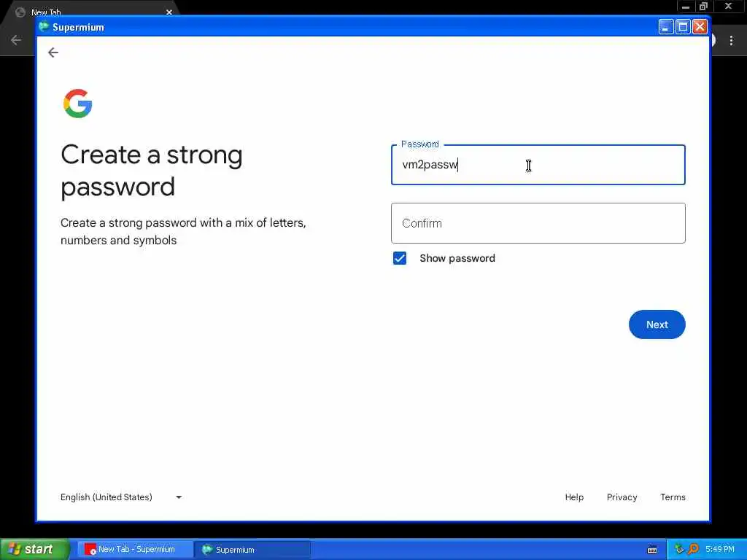Open the three-dot menu in background browser

[x=731, y=41]
